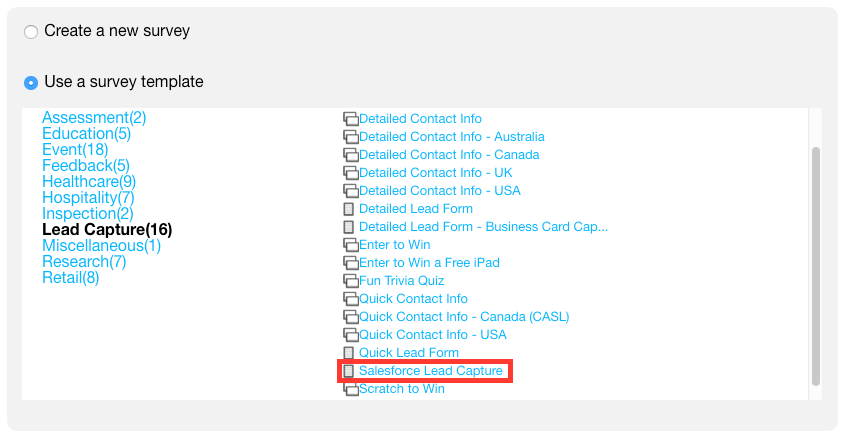Click the form icon next to Quick Lead Form
Screen dimensions: 846x440
[349, 353]
